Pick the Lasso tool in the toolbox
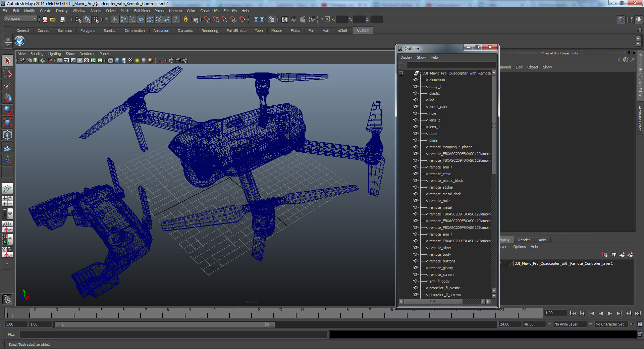The width and height of the screenshot is (644, 349). point(7,73)
